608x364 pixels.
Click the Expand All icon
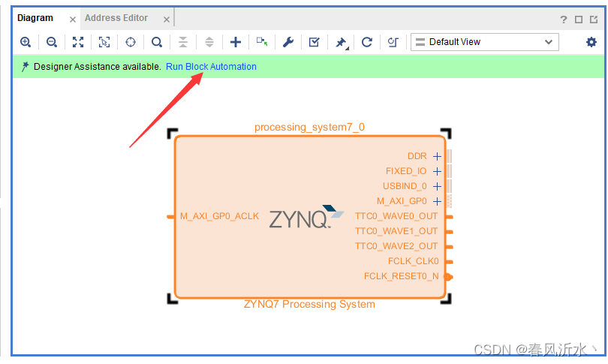[209, 42]
